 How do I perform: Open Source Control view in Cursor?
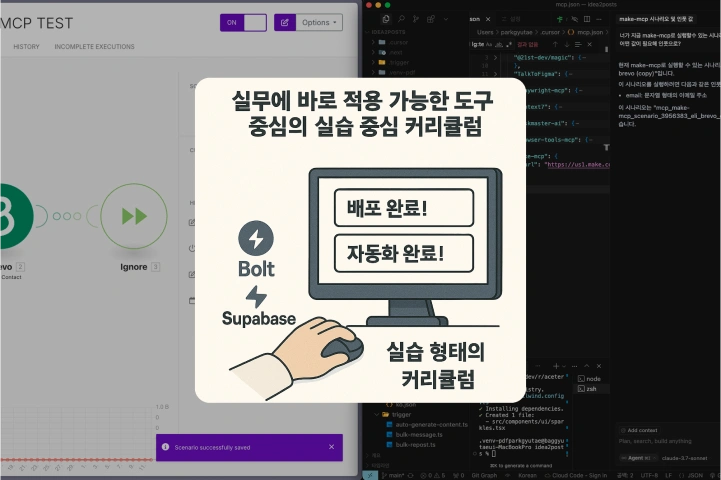click(416, 19)
